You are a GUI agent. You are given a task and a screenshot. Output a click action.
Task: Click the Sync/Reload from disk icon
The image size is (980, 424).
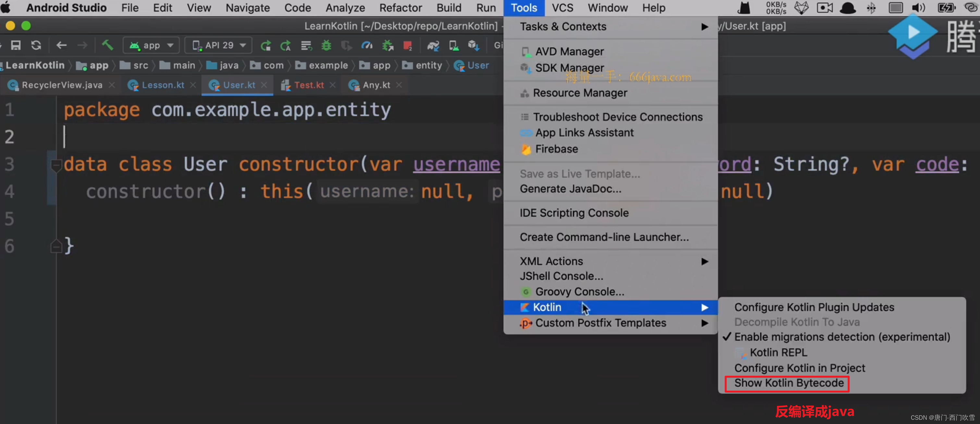[36, 45]
